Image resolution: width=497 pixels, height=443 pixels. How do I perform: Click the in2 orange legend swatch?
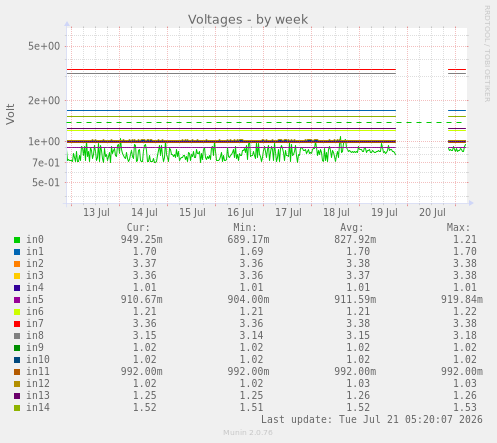17,264
